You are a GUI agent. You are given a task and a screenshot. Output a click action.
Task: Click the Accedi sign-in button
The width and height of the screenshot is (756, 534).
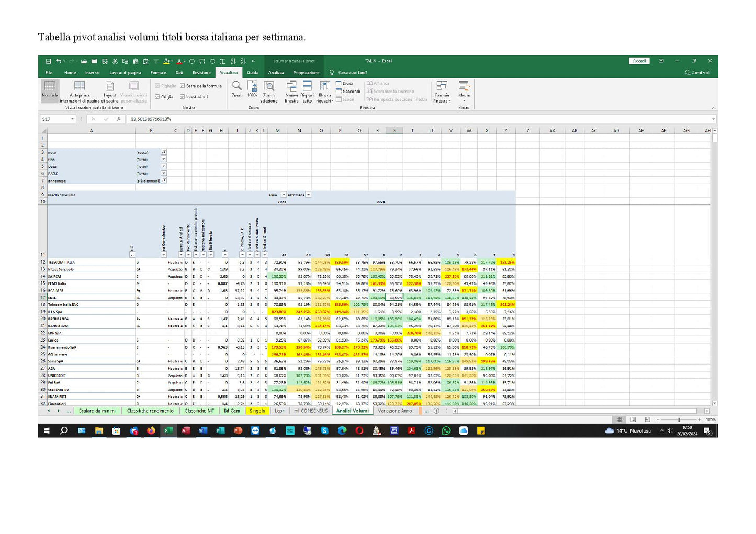(x=639, y=61)
